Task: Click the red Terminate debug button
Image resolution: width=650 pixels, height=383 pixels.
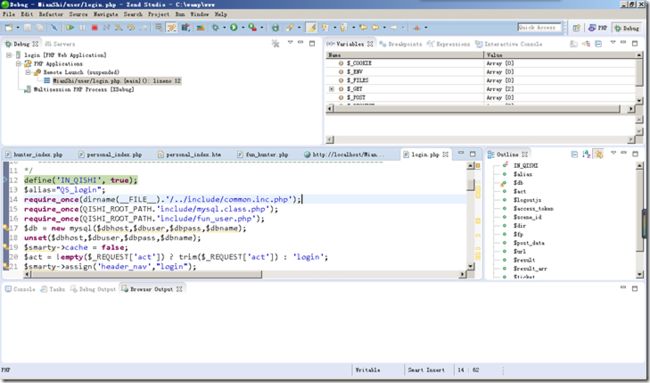Action: (x=95, y=28)
